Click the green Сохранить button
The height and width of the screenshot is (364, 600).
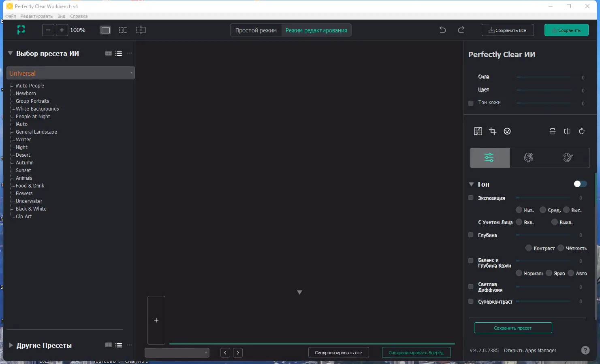[x=566, y=30]
